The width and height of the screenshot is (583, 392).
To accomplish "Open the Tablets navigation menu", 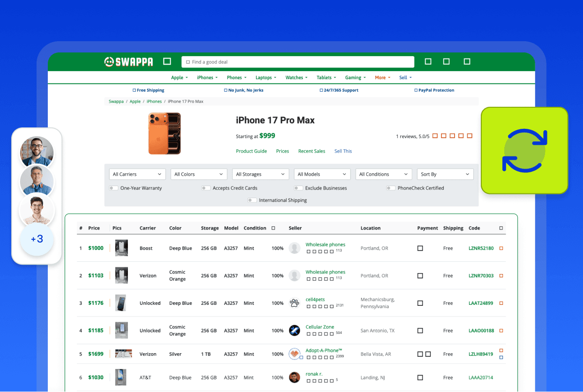I will pyautogui.click(x=326, y=78).
